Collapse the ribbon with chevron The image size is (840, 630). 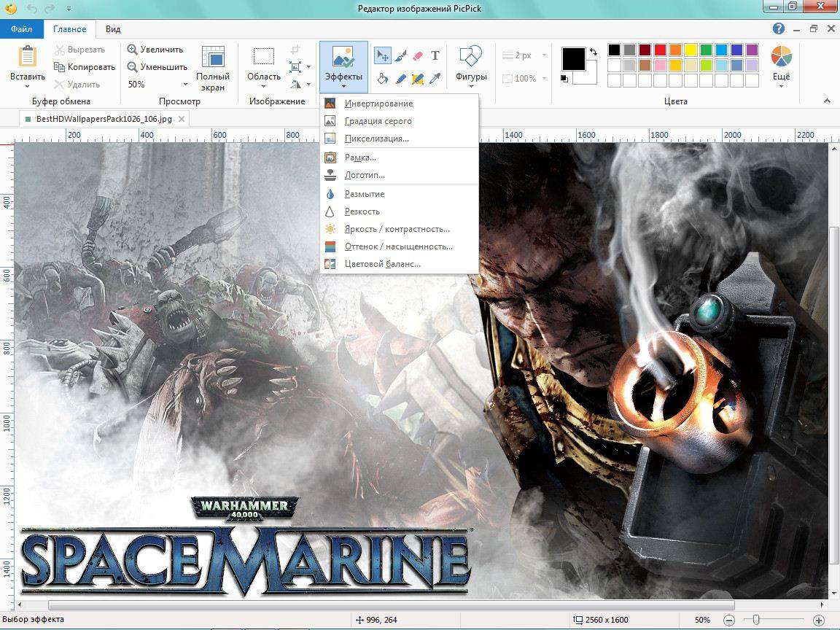[x=827, y=101]
